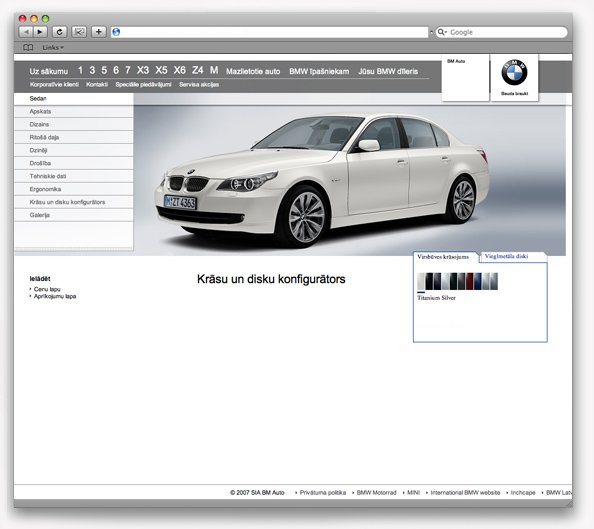Screen dimensions: 594x529
Task: Select Galerija in the sidebar
Action: (x=73, y=215)
